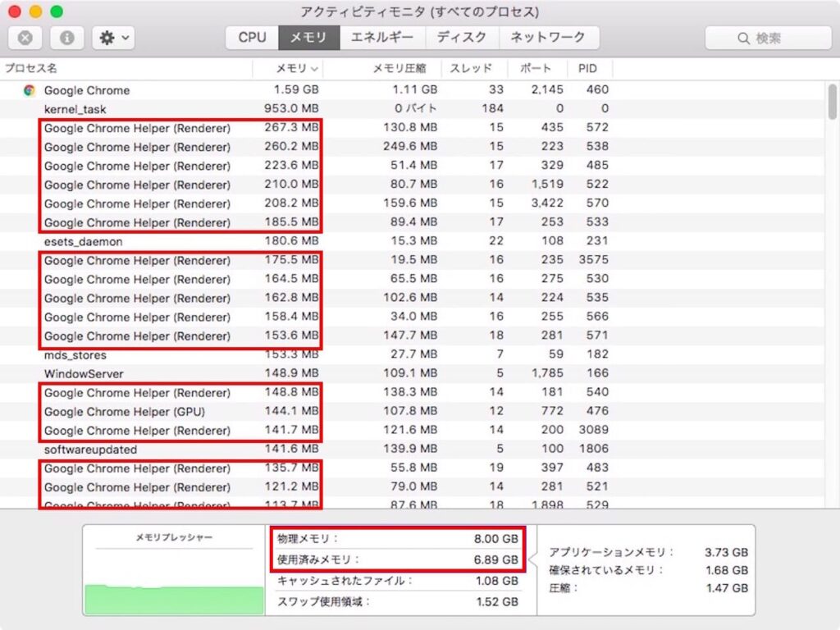840x630 pixels.
Task: Sort by メモリ圧縮 column header
Action: pos(382,69)
